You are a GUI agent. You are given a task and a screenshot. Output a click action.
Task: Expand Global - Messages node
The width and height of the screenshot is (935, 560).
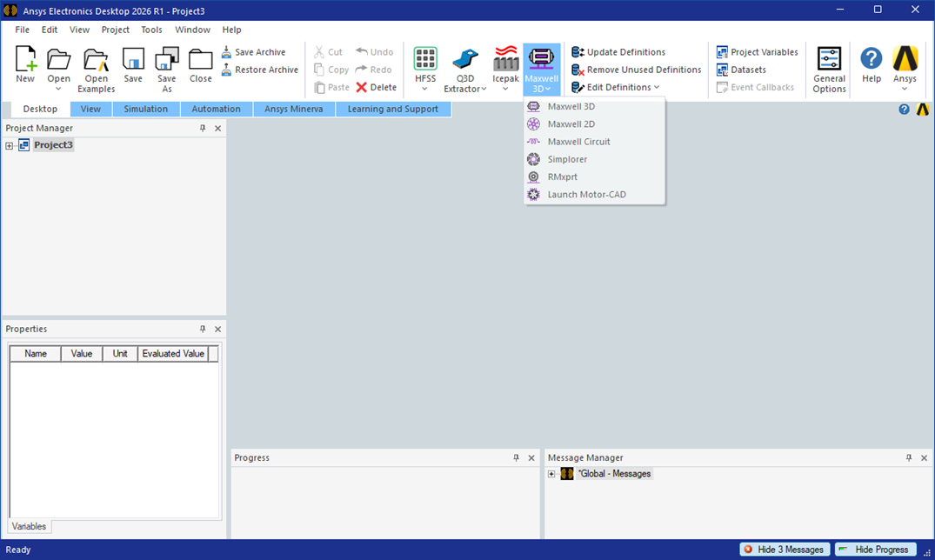pos(551,474)
